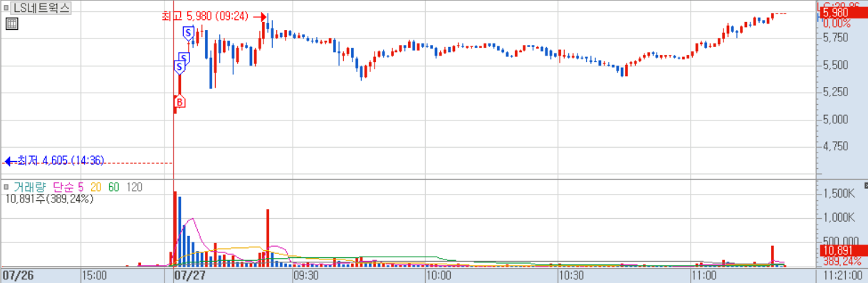Click the 5,750 price axis label
This screenshot has width=868, height=283.
click(835, 38)
